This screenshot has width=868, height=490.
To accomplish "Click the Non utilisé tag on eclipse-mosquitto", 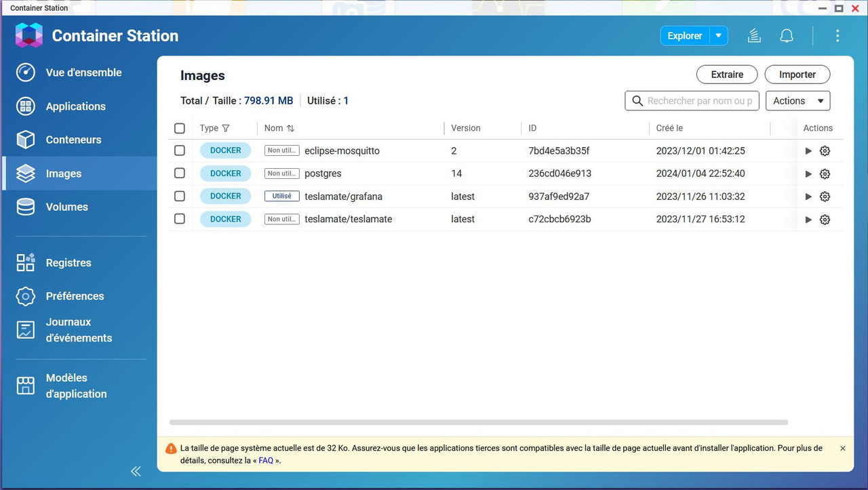I will (x=282, y=150).
